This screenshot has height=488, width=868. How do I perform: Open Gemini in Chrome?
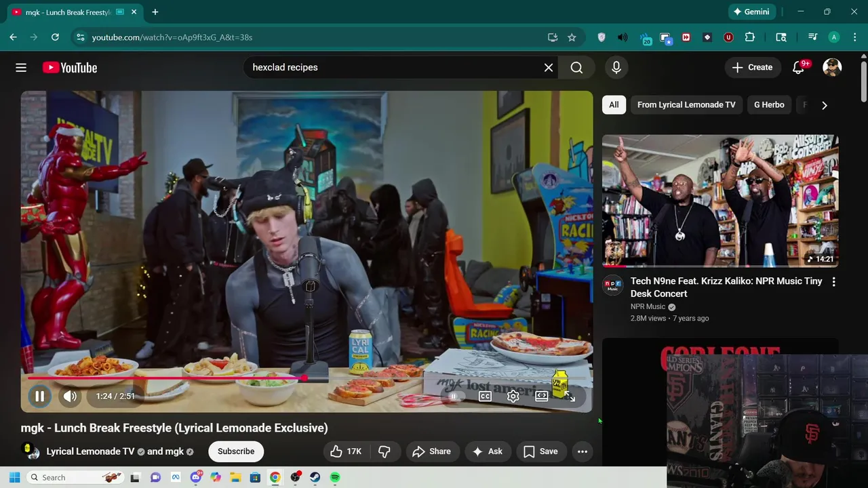coord(751,12)
